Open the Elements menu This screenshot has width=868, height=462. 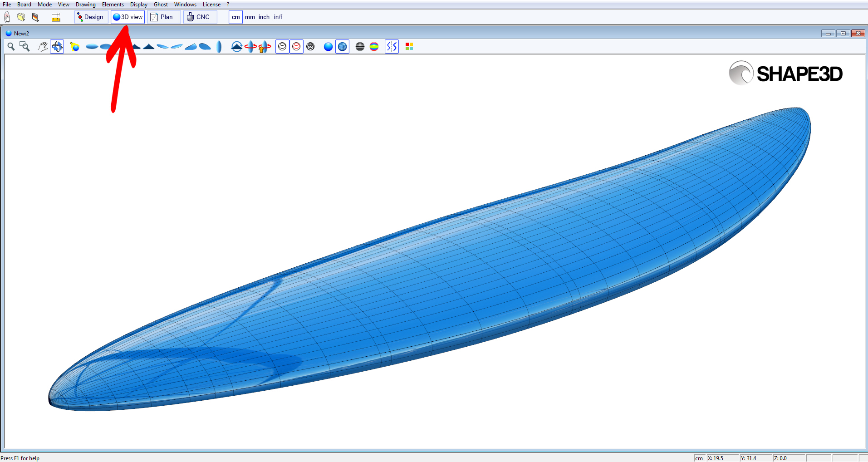[x=113, y=5]
